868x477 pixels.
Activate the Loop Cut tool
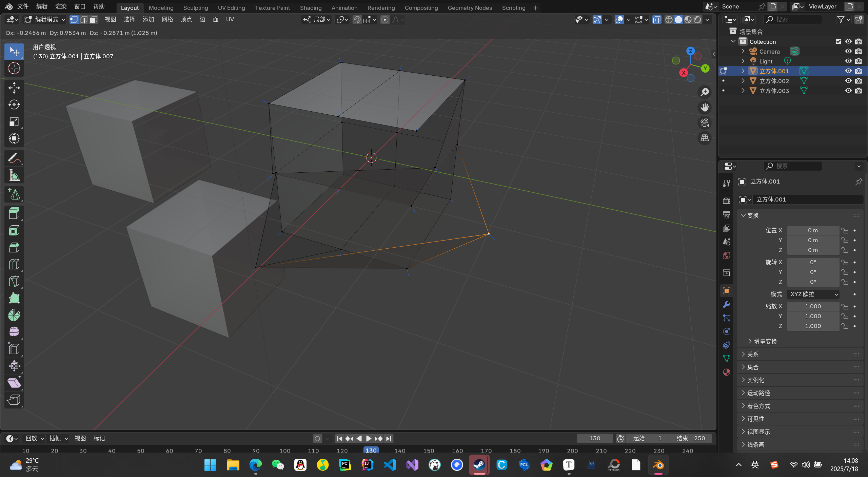14,264
